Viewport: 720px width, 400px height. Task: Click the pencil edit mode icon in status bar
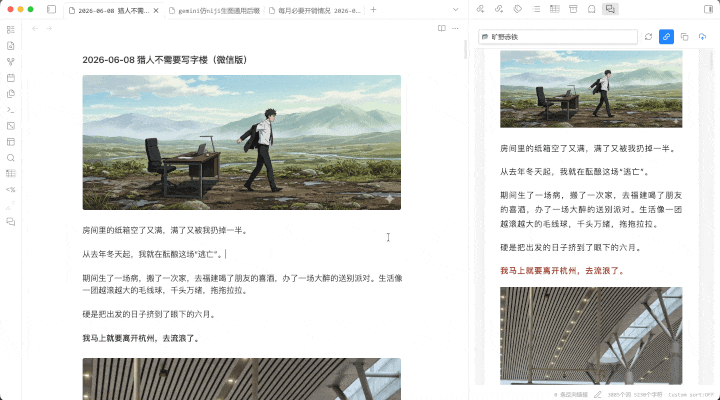pos(597,394)
